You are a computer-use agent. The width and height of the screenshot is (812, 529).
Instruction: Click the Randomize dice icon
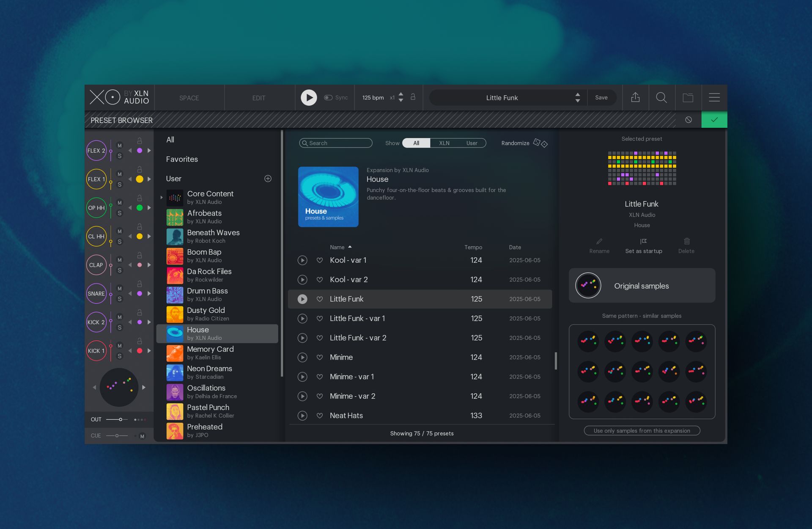click(540, 143)
